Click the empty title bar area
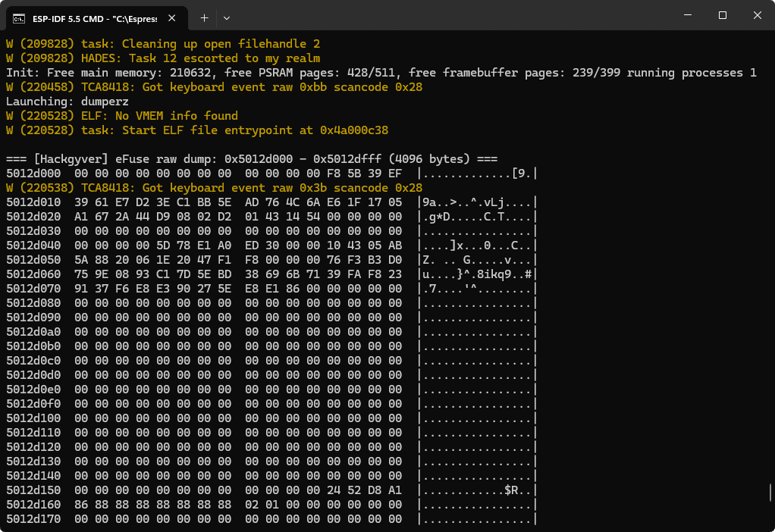The height and width of the screenshot is (532, 775). pos(455,17)
